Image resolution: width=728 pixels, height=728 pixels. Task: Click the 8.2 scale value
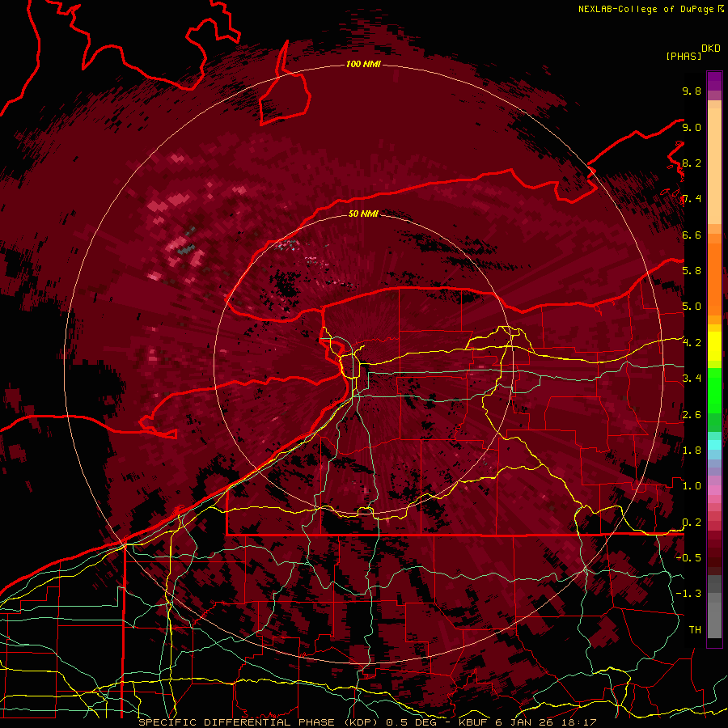692,163
